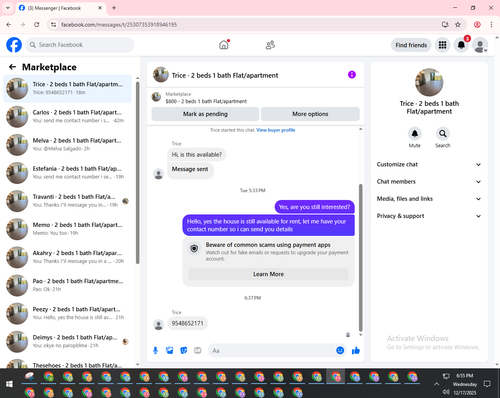Click the $800 marketplace listing line
The width and height of the screenshot is (500, 398).
coord(206,101)
